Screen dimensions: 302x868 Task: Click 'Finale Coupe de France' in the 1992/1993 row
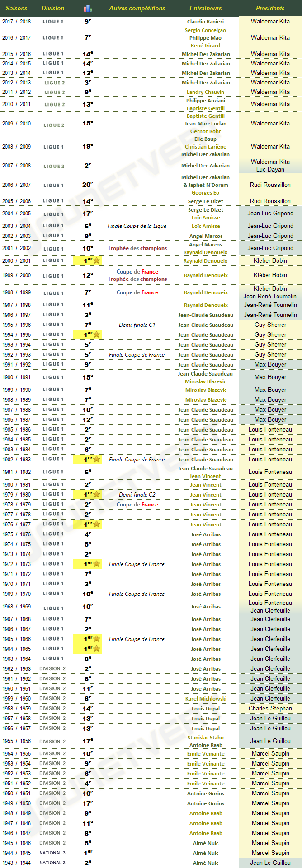pyautogui.click(x=137, y=355)
